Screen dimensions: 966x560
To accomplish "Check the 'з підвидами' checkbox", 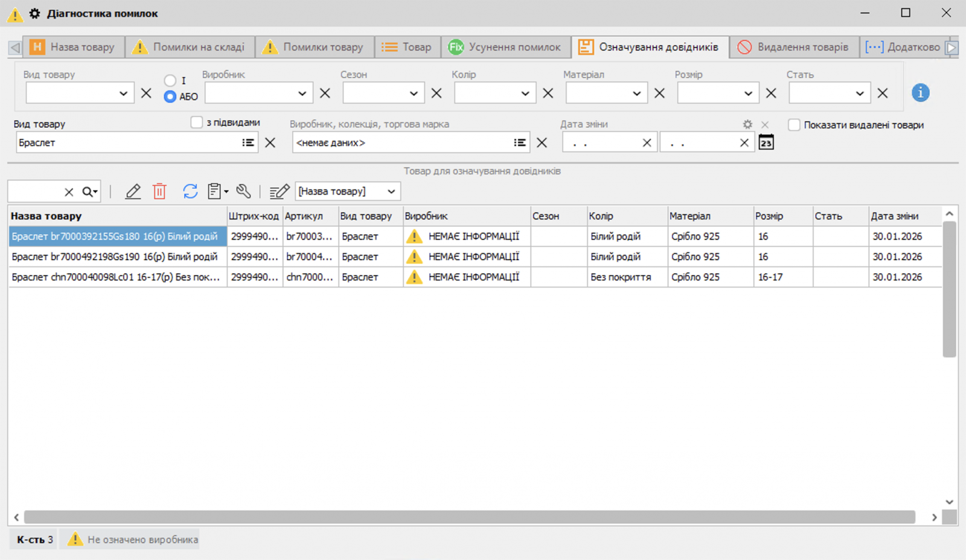I will (197, 122).
